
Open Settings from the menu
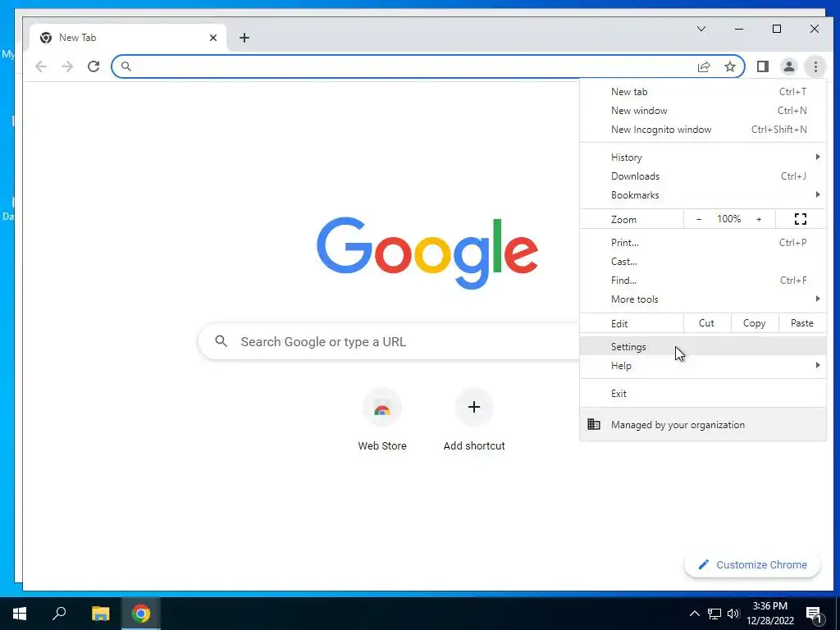pos(703,347)
